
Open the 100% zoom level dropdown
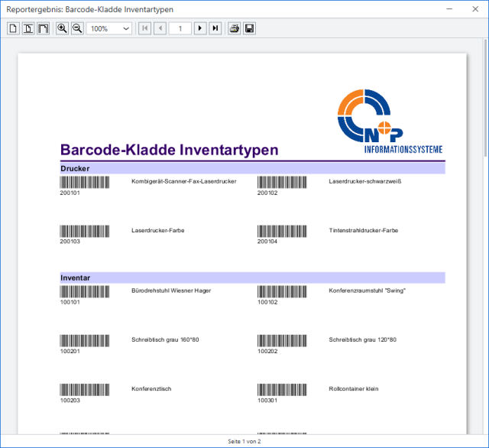(x=108, y=29)
